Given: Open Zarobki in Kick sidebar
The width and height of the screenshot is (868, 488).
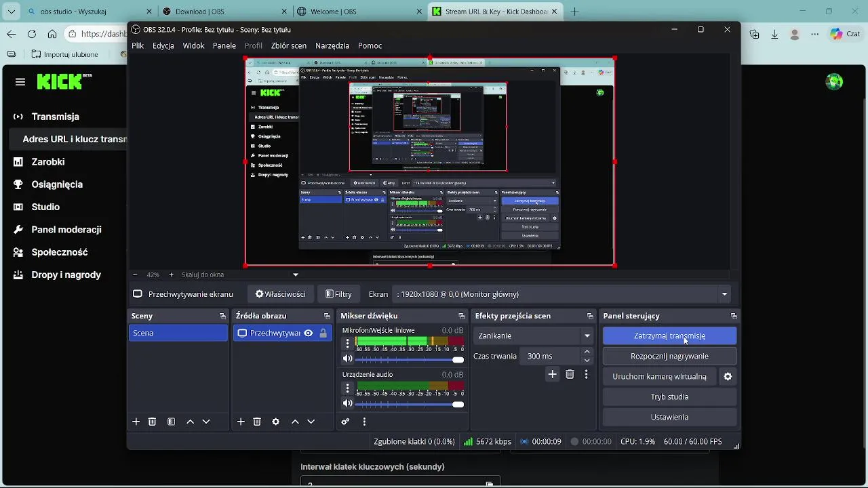Looking at the screenshot, I should coord(48,162).
